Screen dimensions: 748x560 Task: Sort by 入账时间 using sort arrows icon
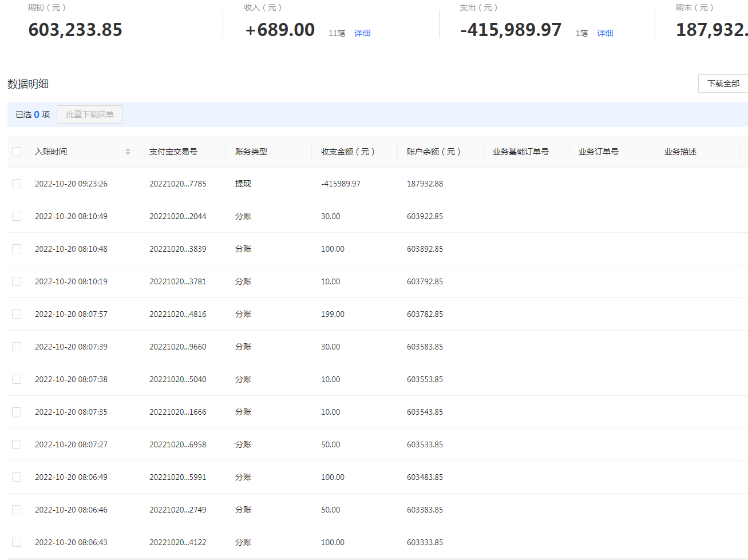pyautogui.click(x=128, y=152)
